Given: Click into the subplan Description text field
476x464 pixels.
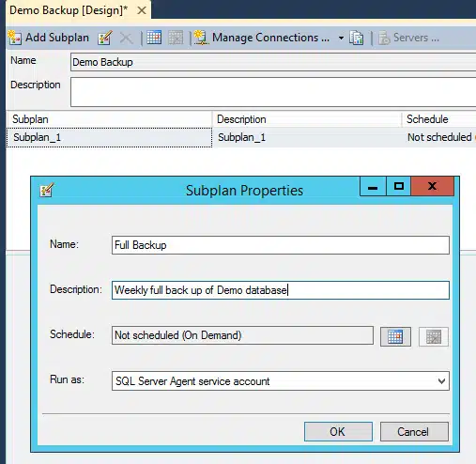Looking at the screenshot, I should 281,290.
